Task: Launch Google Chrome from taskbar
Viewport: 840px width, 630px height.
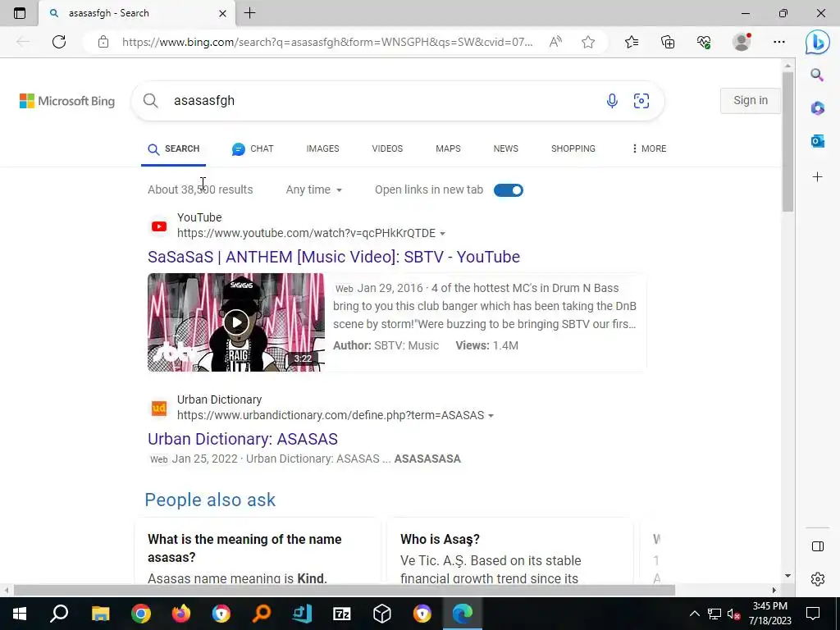Action: [x=141, y=614]
